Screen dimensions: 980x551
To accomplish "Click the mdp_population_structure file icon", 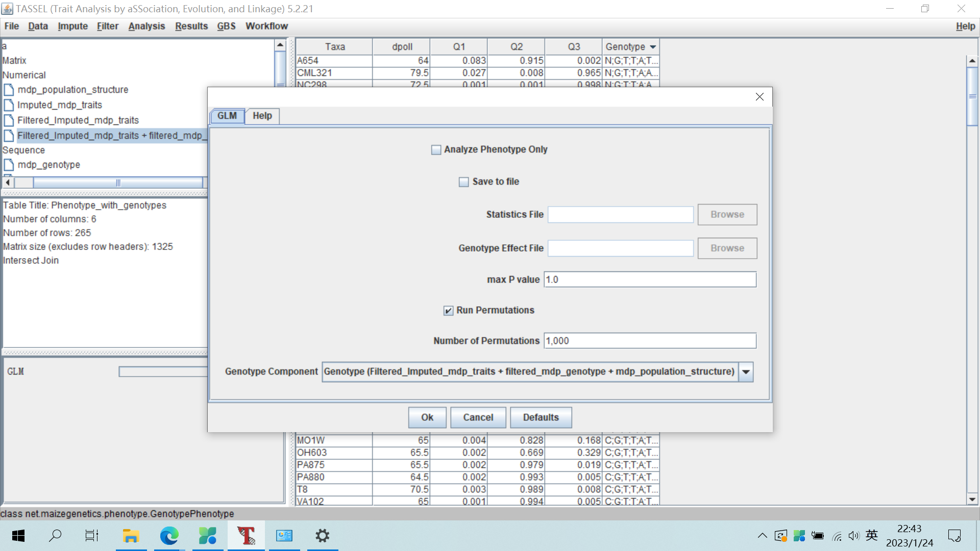I will 9,90.
